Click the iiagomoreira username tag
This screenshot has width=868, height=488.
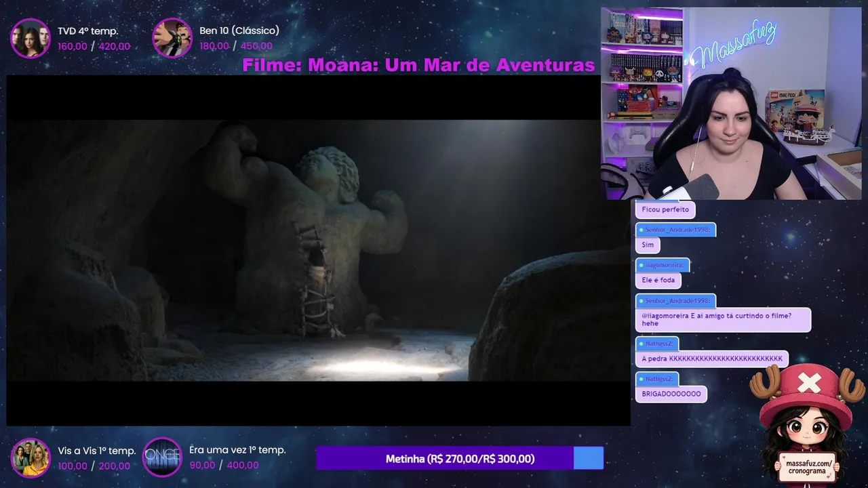point(662,265)
